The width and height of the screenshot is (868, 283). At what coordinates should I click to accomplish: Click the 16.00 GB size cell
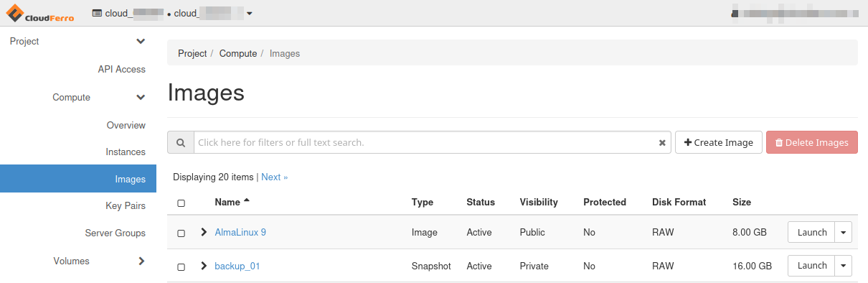click(x=752, y=266)
